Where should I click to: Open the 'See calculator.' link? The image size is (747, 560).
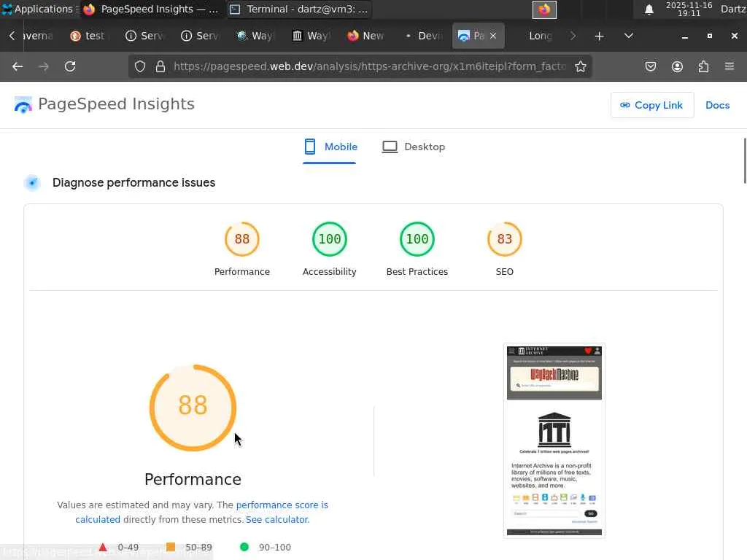[x=278, y=519]
